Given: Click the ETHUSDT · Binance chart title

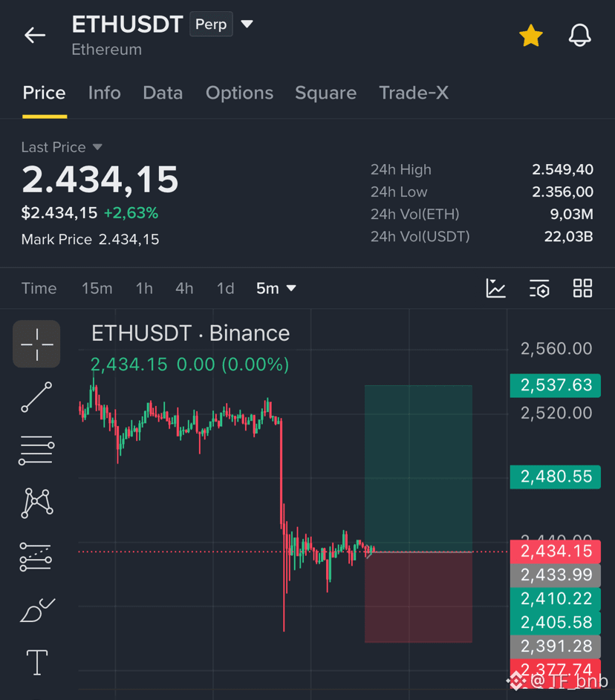Looking at the screenshot, I should coord(191,333).
